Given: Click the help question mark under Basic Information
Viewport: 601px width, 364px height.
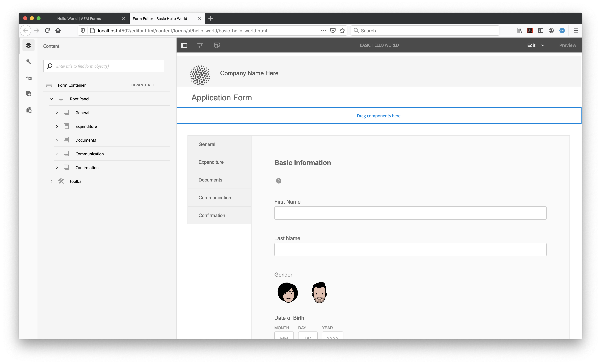Looking at the screenshot, I should coord(278,181).
